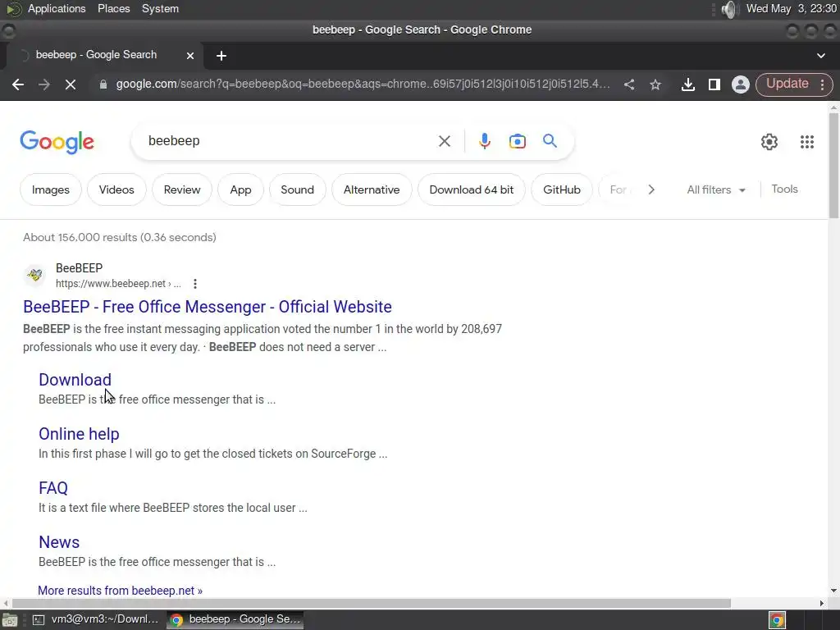Select the Chrome taskbar entry
Screen dimensions: 840x630
(x=235, y=620)
